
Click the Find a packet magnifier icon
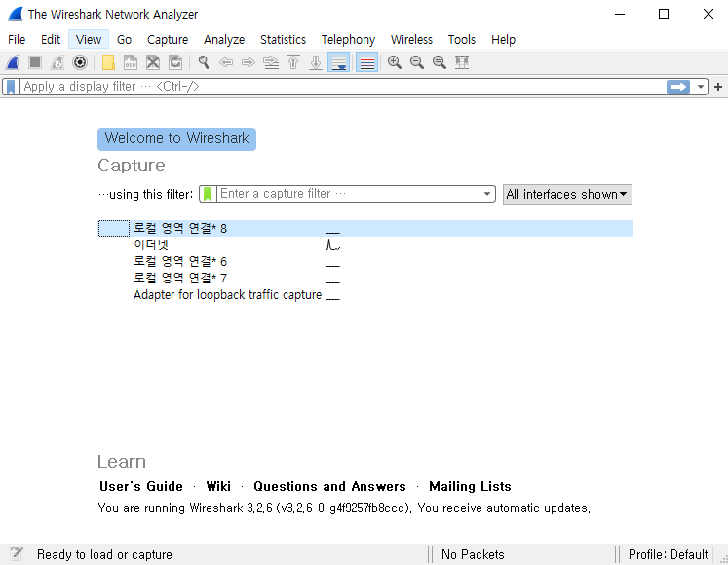tap(204, 62)
